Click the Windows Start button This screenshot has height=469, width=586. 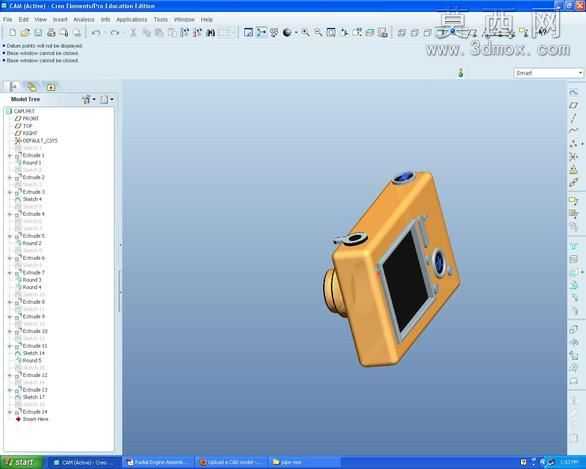click(x=22, y=463)
